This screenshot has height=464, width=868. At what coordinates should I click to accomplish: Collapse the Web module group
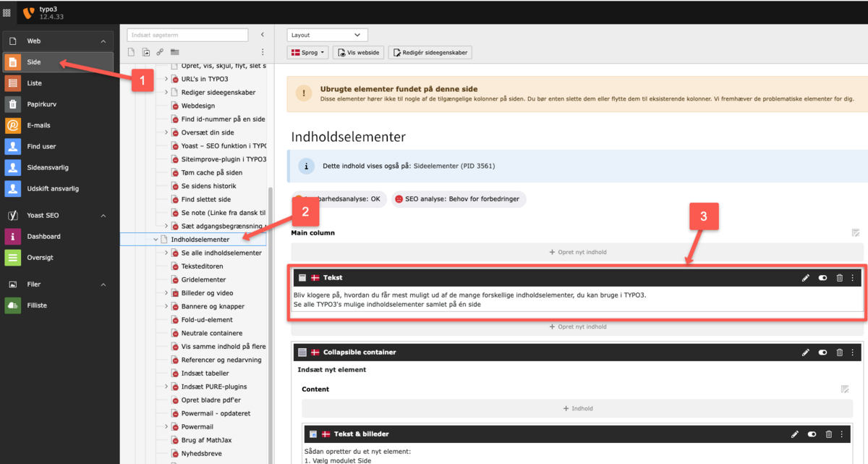pyautogui.click(x=103, y=41)
